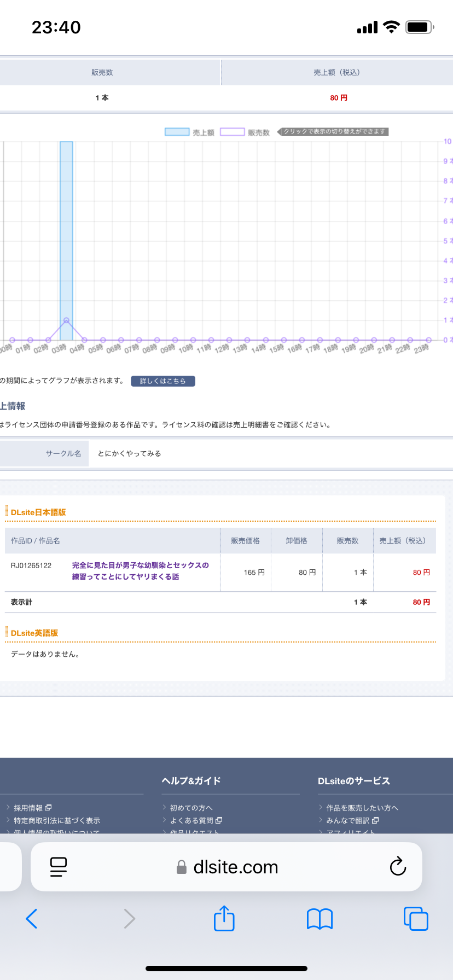This screenshot has width=453, height=980.
Task: Tap Safari's back arrow button
Action: pos(32,919)
